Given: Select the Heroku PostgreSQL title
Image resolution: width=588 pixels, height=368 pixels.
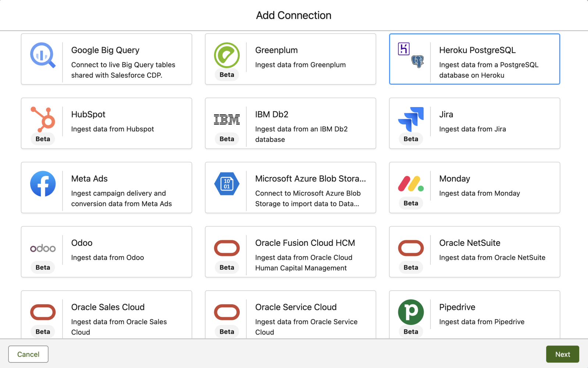Looking at the screenshot, I should click(x=477, y=50).
